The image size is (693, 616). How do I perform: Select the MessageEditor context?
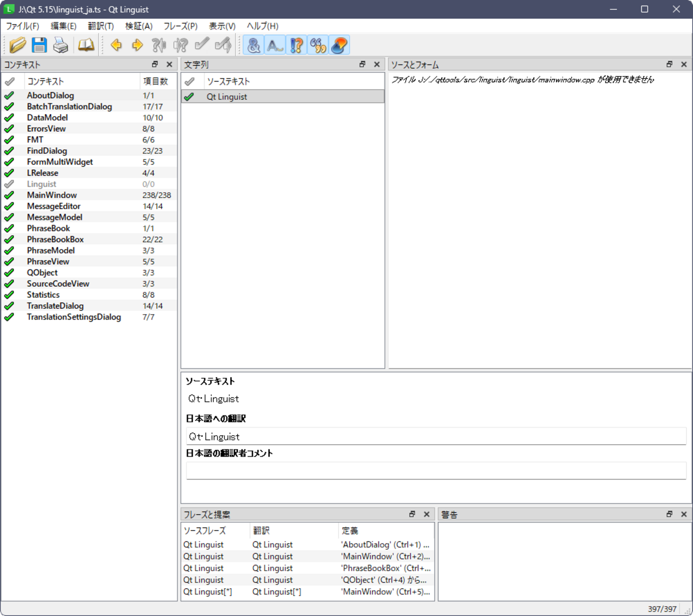pos(89,206)
